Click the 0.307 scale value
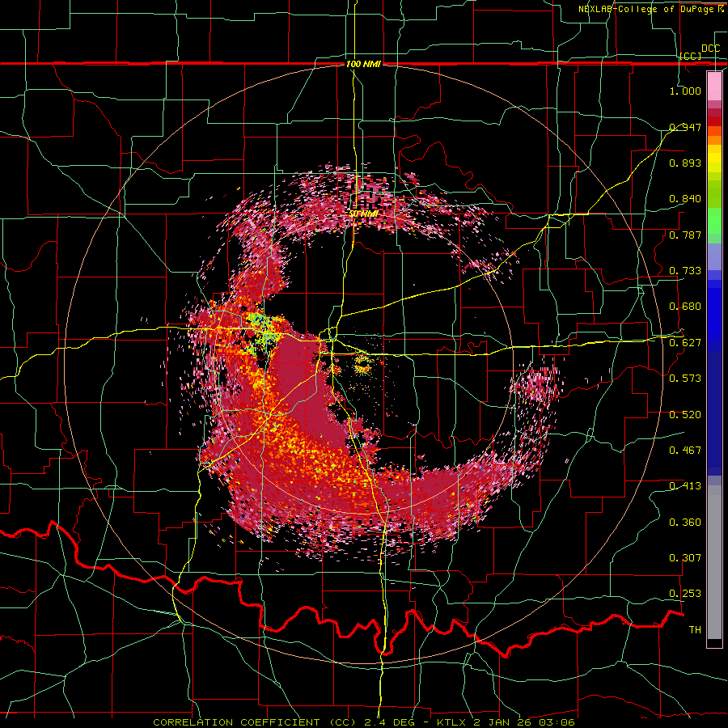 pyautogui.click(x=685, y=558)
